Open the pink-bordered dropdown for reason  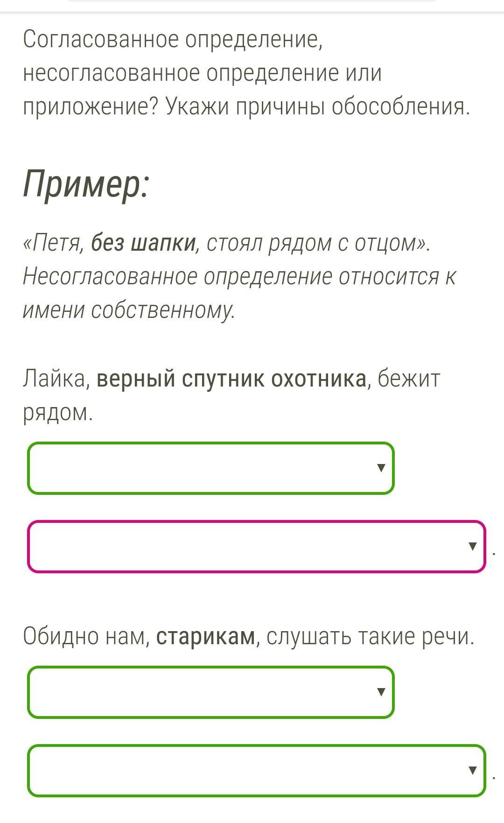tap(256, 546)
